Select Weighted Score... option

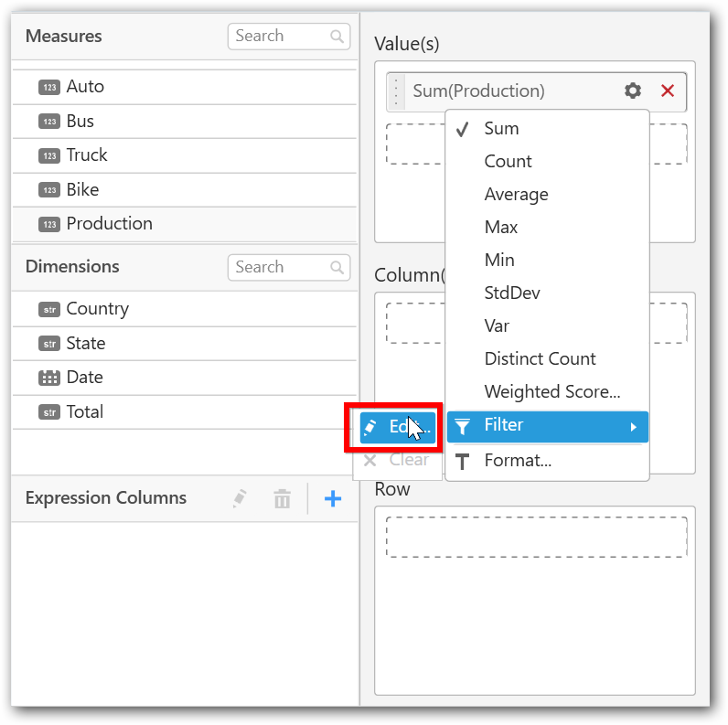pos(551,392)
